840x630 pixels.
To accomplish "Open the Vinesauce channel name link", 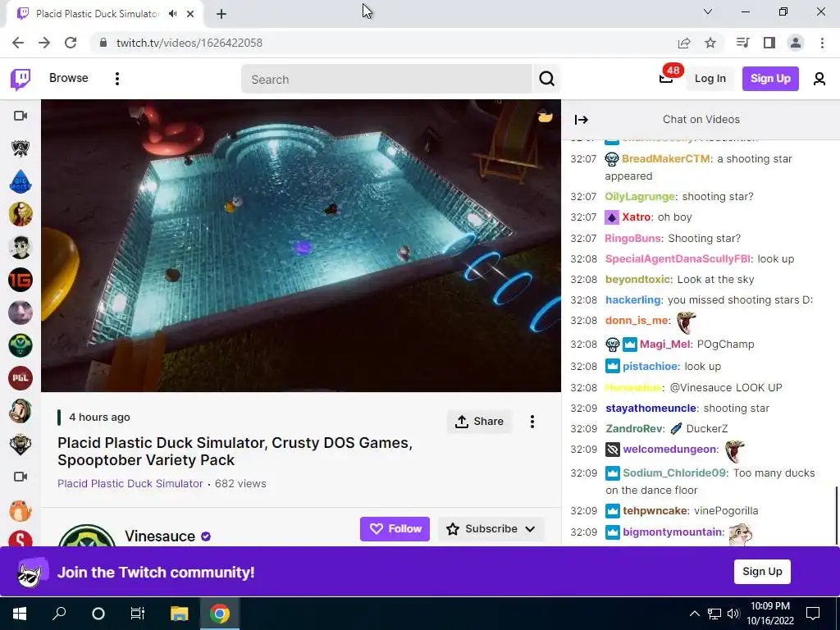I will pos(160,536).
